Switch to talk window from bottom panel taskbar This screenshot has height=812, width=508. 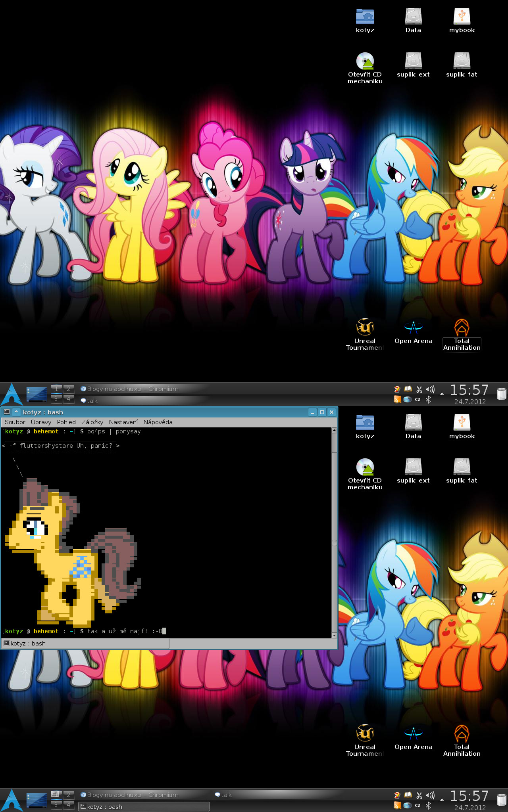coord(278,795)
